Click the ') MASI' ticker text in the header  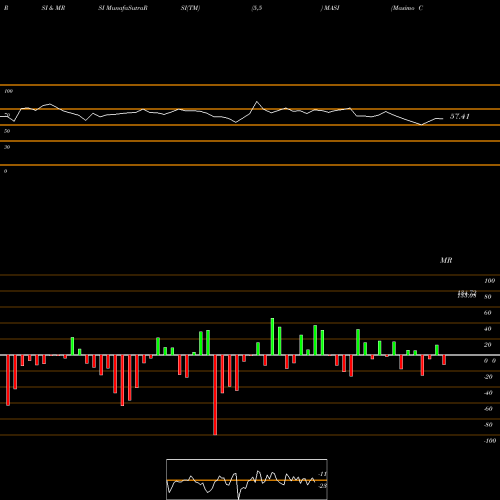click(330, 8)
